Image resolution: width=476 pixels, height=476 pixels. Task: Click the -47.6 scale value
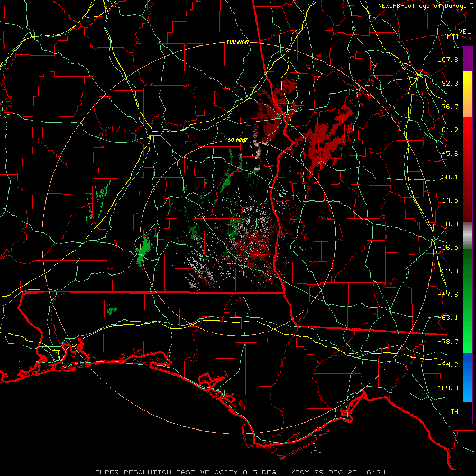[x=448, y=295]
